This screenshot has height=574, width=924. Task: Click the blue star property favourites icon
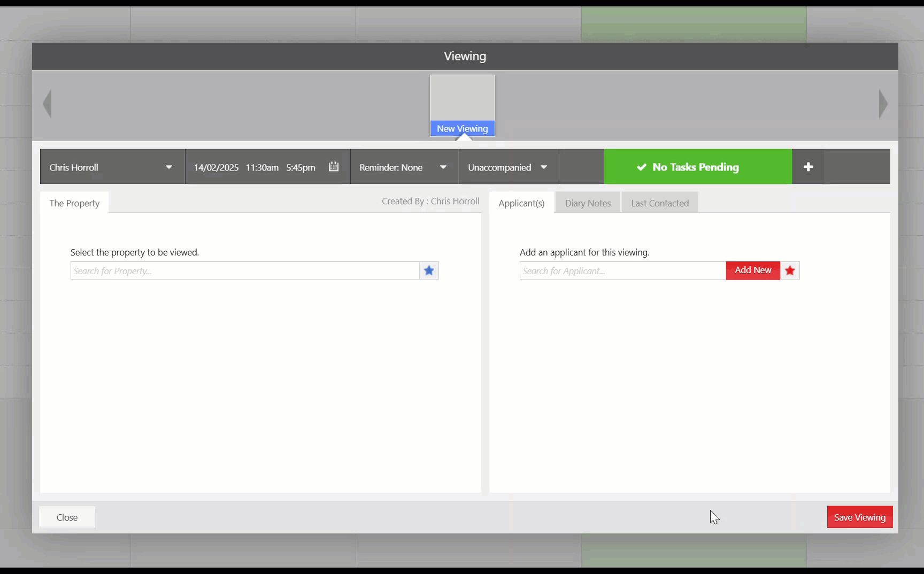(429, 270)
